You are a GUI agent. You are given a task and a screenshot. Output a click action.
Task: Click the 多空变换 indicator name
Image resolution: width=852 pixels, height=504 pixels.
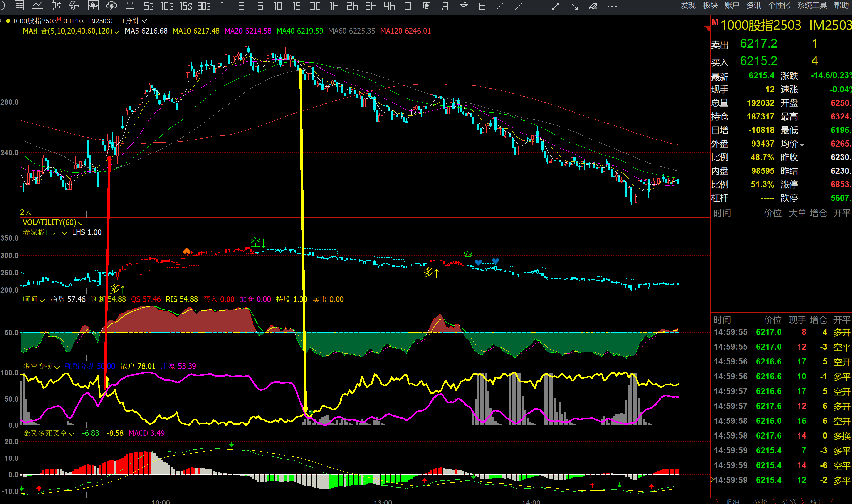tap(38, 366)
